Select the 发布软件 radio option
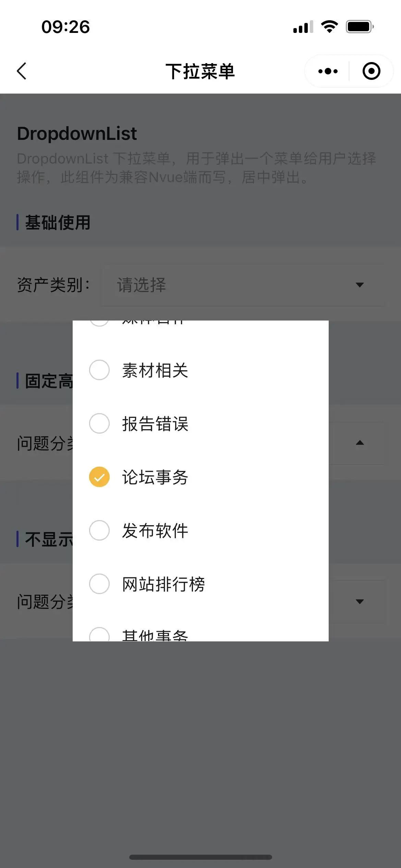Image resolution: width=401 pixels, height=868 pixels. tap(99, 530)
